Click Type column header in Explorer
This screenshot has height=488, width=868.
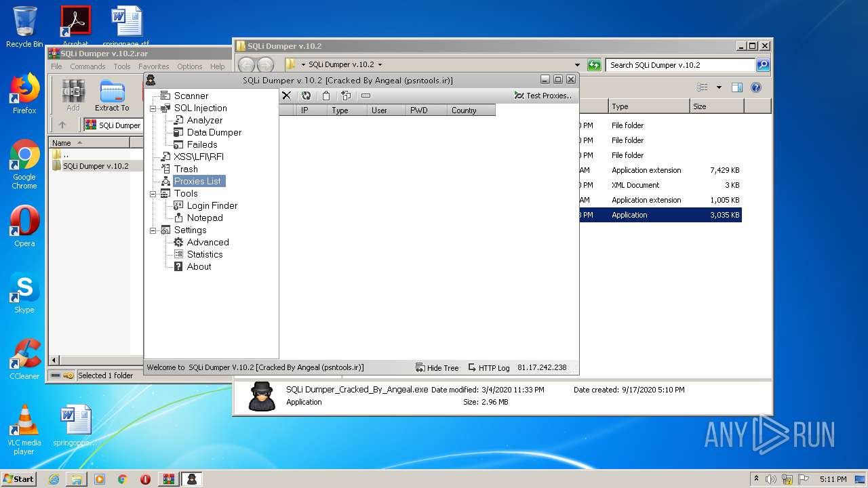tap(649, 106)
